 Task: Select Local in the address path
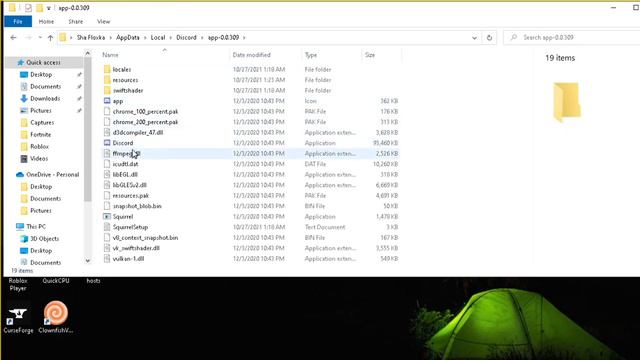coord(158,38)
